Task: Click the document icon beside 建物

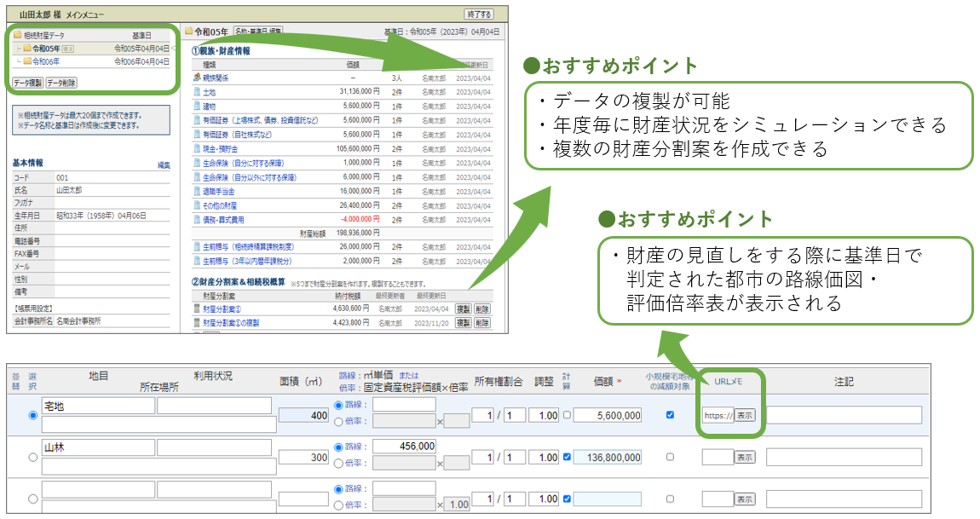Action: coord(197,106)
